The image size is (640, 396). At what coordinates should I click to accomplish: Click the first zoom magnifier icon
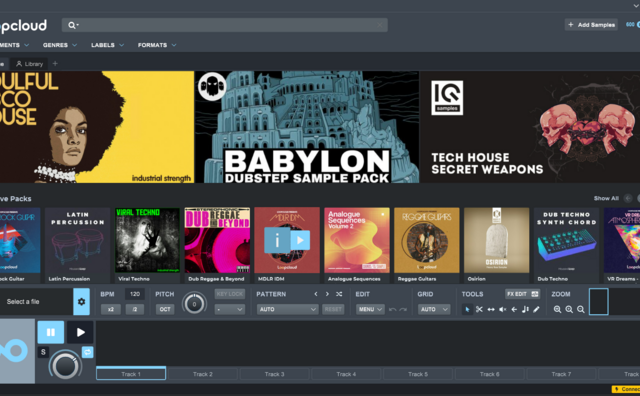pyautogui.click(x=557, y=309)
